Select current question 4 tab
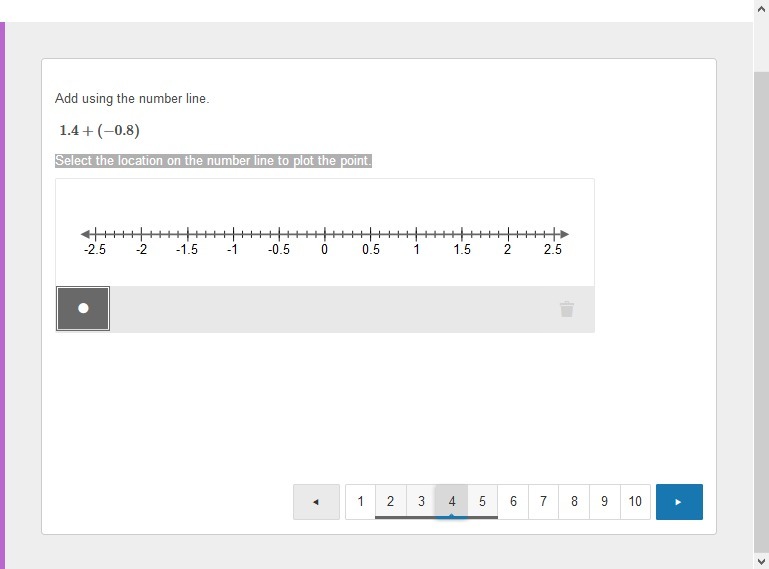 (x=452, y=501)
